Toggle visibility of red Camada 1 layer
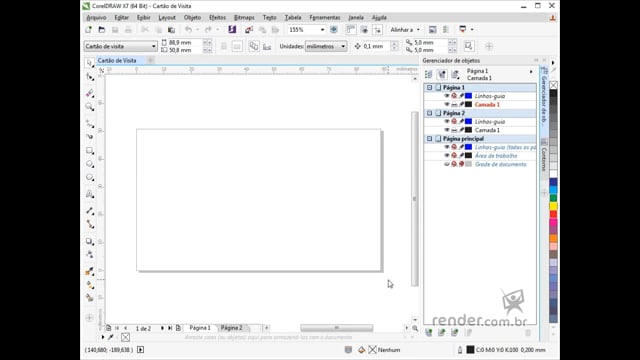This screenshot has height=360, width=640. [447, 104]
